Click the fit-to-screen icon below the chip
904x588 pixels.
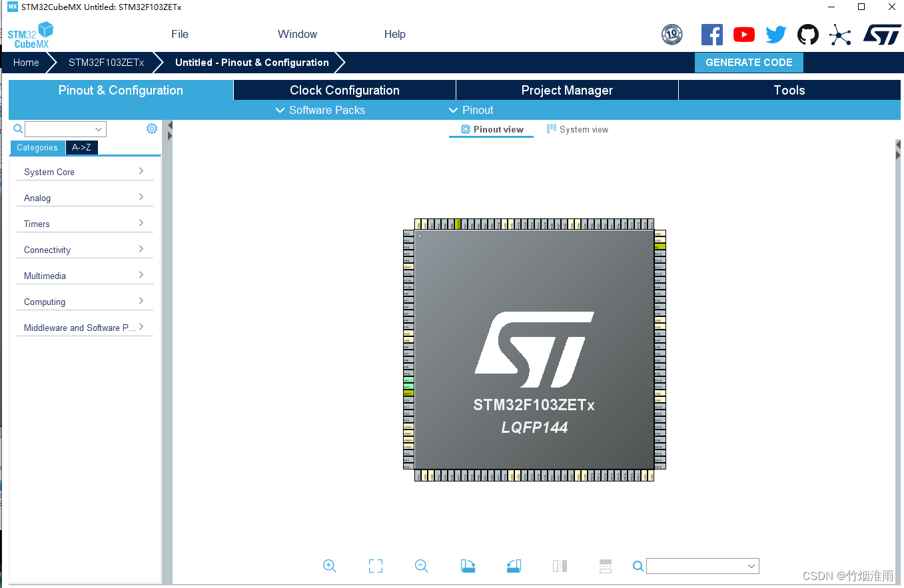[376, 566]
